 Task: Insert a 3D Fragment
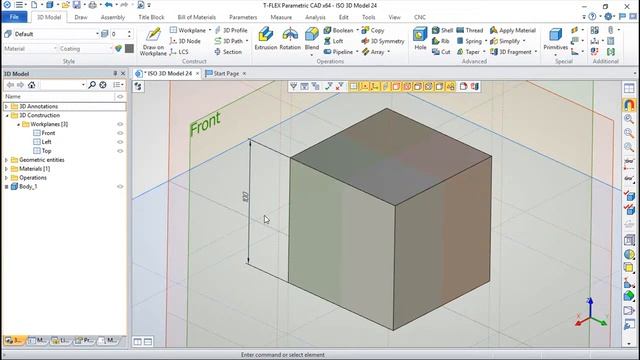(511, 52)
